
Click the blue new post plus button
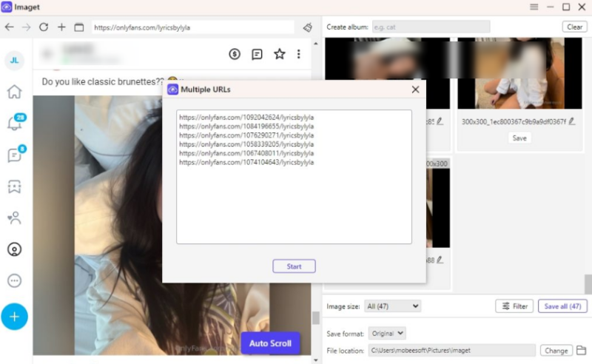click(14, 317)
